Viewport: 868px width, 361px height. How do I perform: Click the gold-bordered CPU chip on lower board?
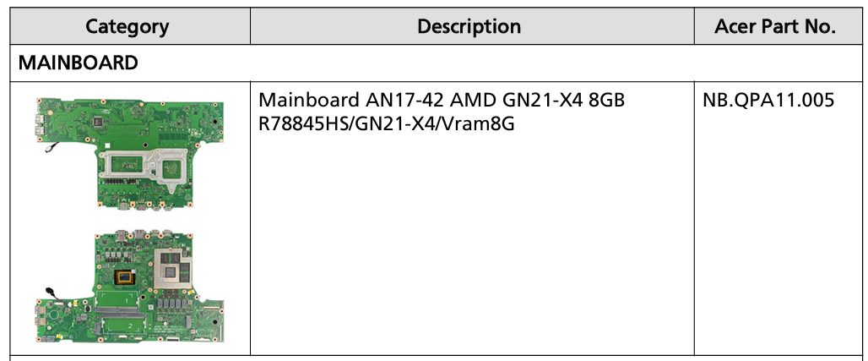point(127,276)
